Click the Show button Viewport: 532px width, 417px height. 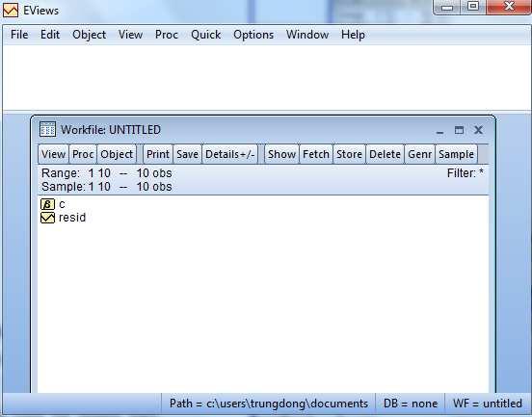click(281, 154)
